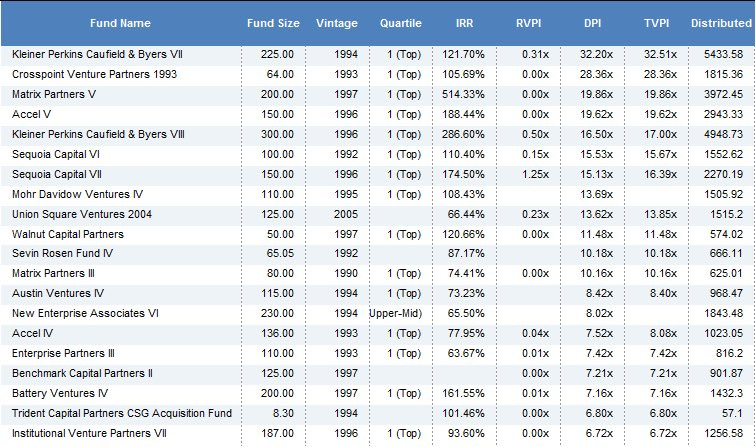Click the RVPI column header
The width and height of the screenshot is (756, 447).
[x=528, y=23]
